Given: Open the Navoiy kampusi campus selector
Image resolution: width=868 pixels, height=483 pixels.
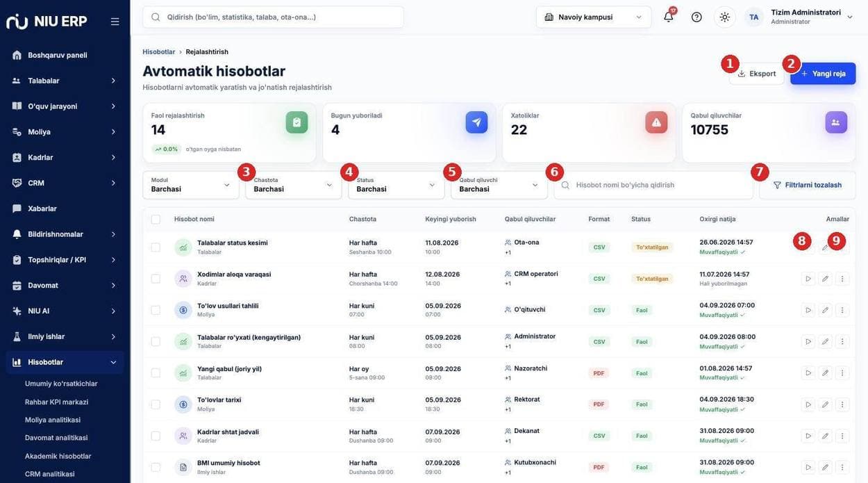Looking at the screenshot, I should click(594, 17).
